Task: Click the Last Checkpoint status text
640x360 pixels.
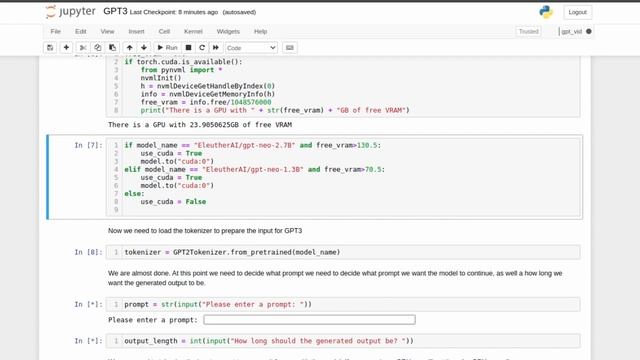Action: point(174,12)
